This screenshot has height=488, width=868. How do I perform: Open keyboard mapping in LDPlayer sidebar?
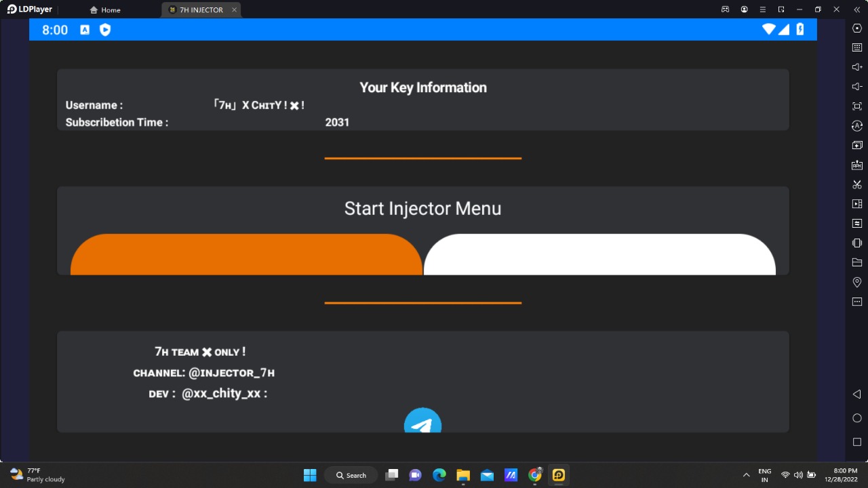[x=857, y=47]
